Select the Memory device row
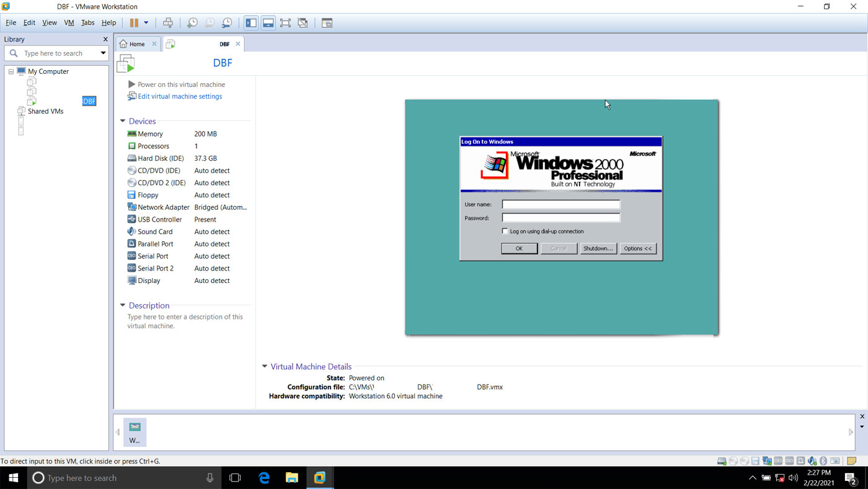Image resolution: width=868 pixels, height=489 pixels. pyautogui.click(x=187, y=134)
